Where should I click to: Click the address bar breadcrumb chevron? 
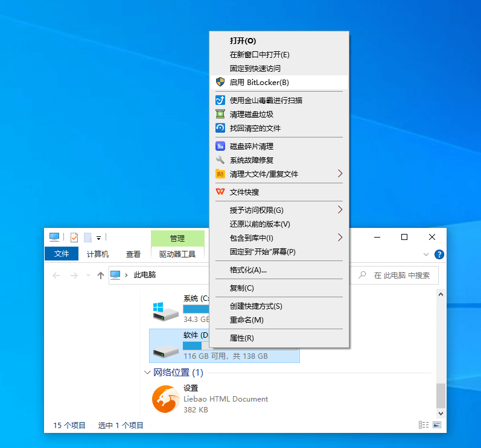[x=126, y=275]
